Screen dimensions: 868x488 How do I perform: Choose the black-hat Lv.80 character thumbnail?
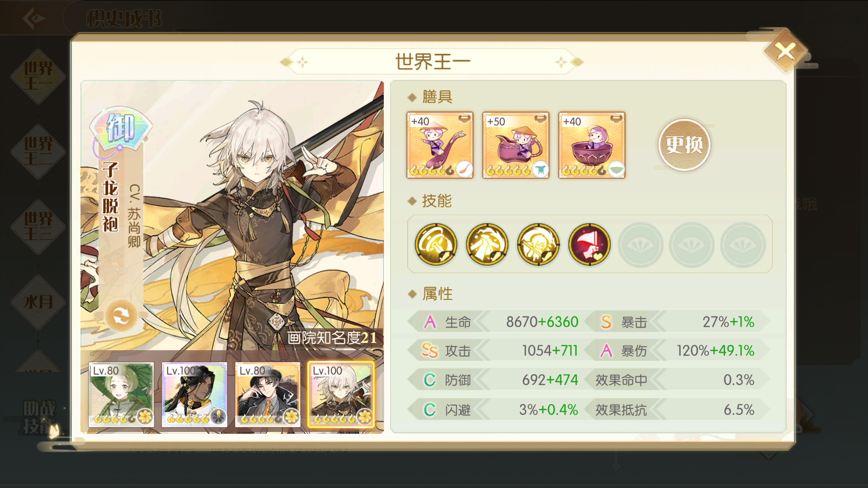(x=268, y=394)
